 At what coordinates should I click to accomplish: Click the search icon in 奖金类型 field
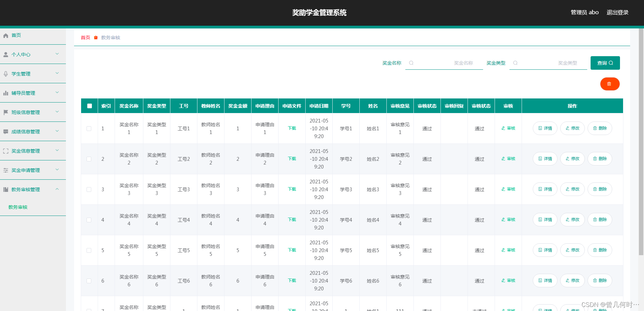515,63
